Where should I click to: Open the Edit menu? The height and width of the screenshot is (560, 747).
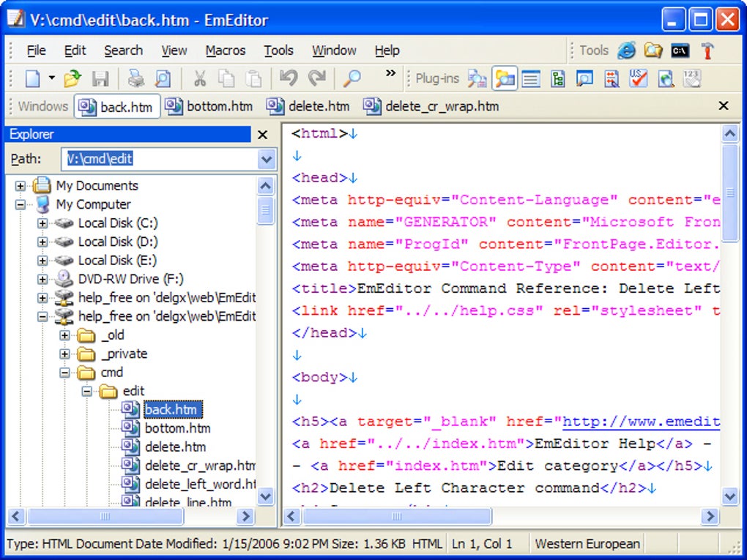tap(75, 51)
